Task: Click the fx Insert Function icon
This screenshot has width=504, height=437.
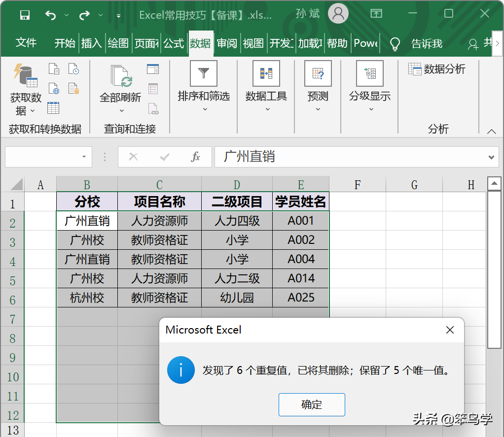Action: coord(195,157)
